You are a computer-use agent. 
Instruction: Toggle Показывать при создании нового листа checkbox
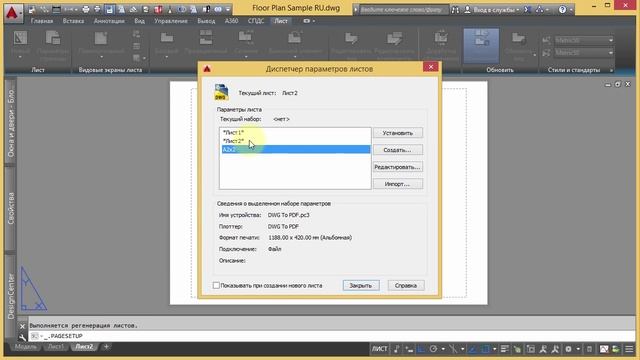tap(216, 285)
